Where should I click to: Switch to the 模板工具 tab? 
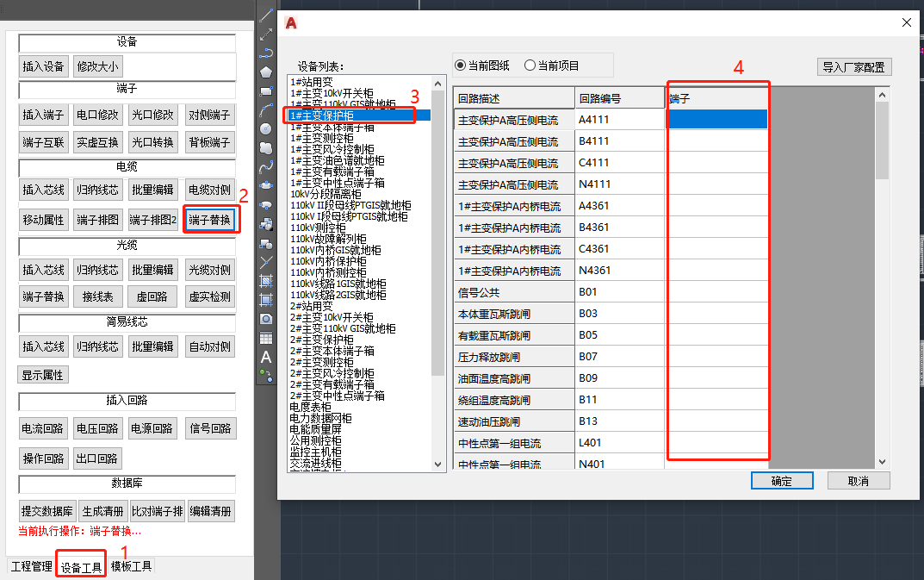click(132, 566)
